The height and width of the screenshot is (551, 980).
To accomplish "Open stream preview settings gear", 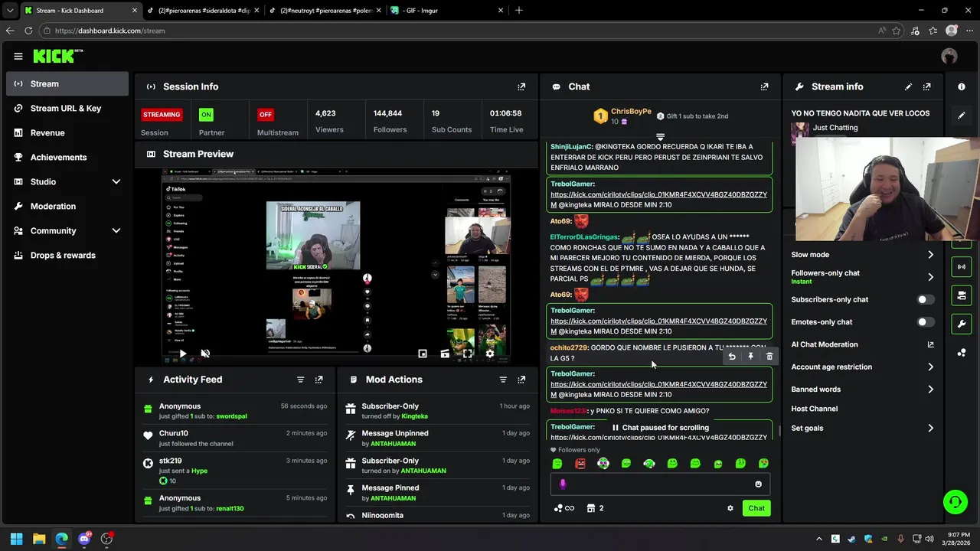I will (490, 354).
